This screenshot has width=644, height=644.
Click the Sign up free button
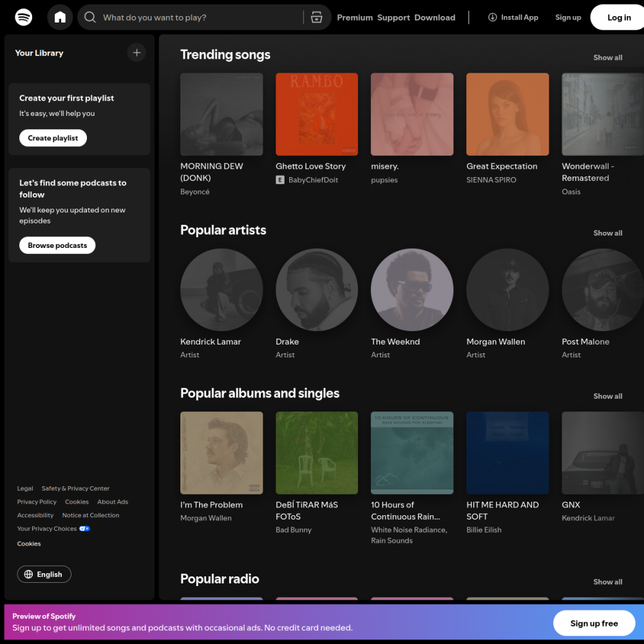point(594,623)
